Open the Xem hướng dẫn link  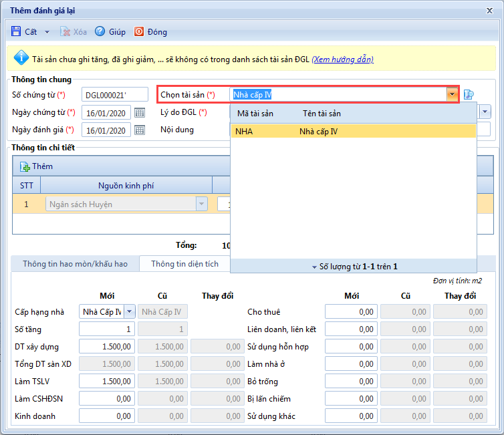coord(342,59)
